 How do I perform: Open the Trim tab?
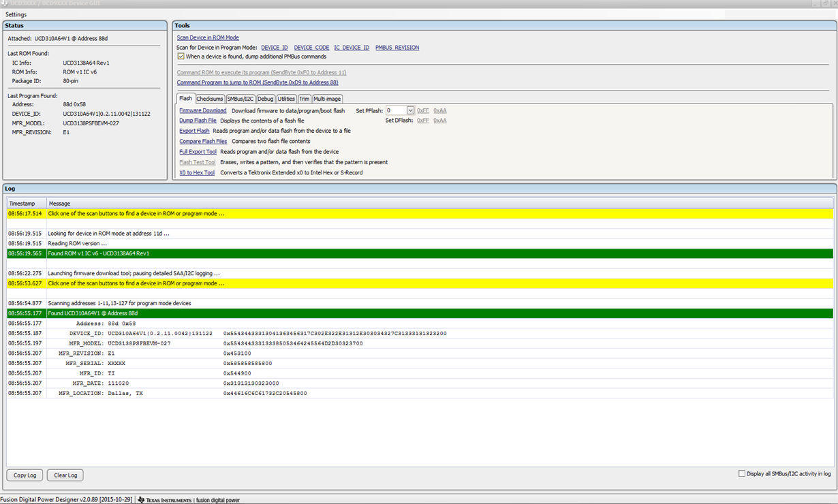pos(305,99)
